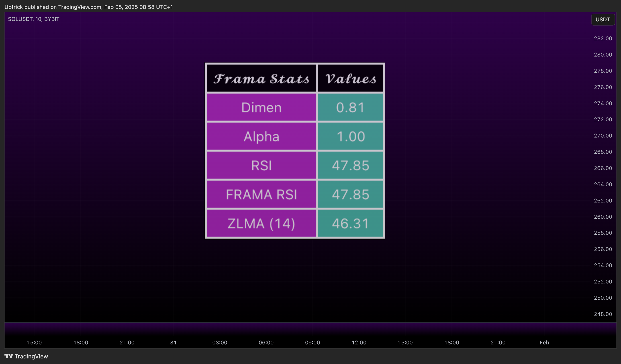This screenshot has height=364, width=621.
Task: Click the Feb month marker on time axis
Action: pyautogui.click(x=544, y=343)
